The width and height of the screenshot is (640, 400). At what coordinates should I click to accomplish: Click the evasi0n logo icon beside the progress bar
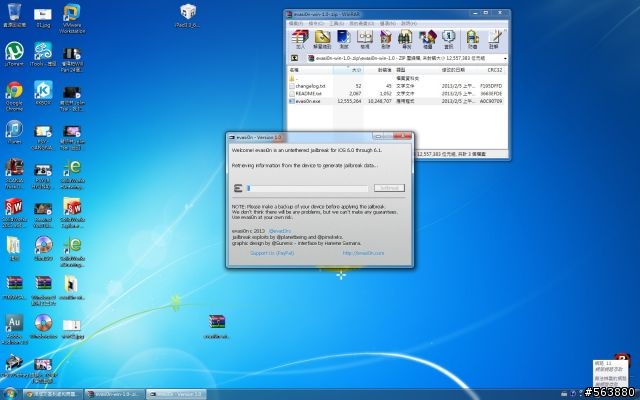coord(238,188)
